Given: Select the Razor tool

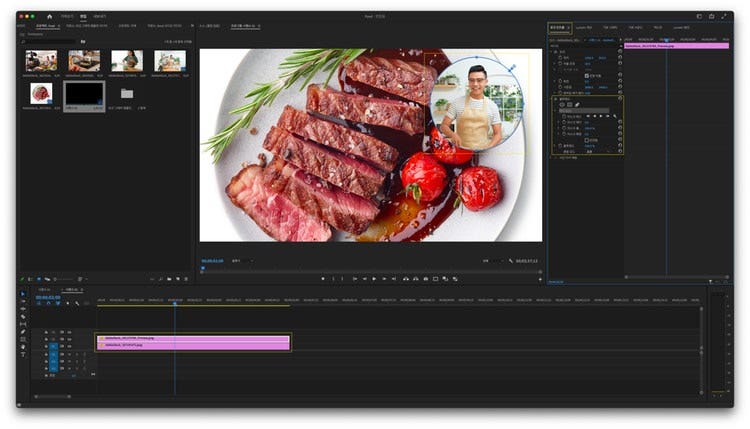Looking at the screenshot, I should coord(22,317).
